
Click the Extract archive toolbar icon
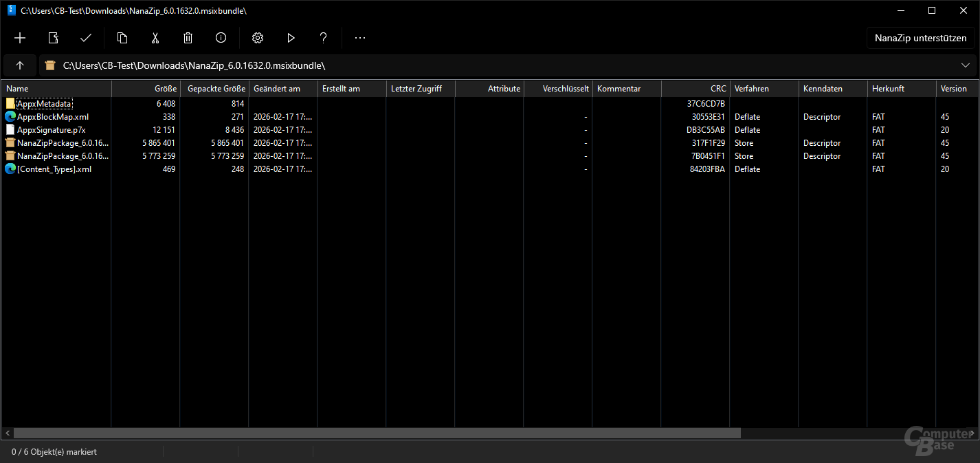click(53, 38)
